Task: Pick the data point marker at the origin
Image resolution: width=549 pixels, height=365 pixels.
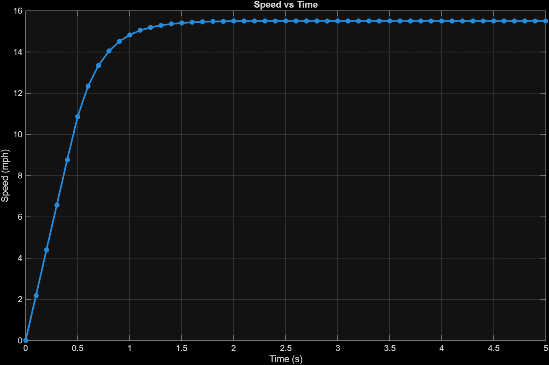Action: coord(26,340)
